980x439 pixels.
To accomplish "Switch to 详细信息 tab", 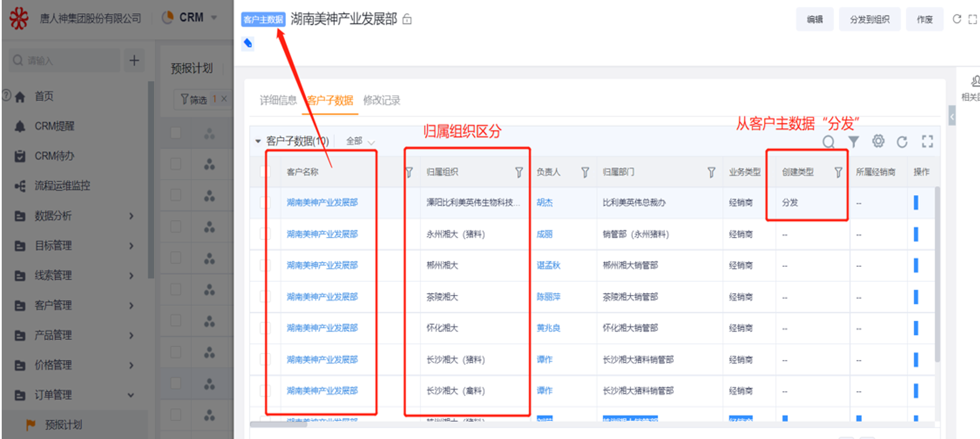I will [278, 100].
